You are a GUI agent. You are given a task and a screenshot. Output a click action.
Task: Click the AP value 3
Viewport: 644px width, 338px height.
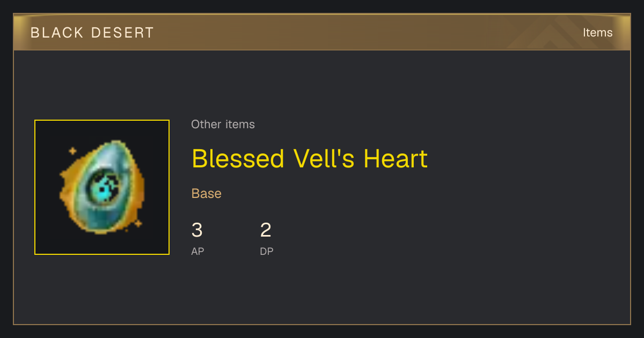pyautogui.click(x=197, y=230)
